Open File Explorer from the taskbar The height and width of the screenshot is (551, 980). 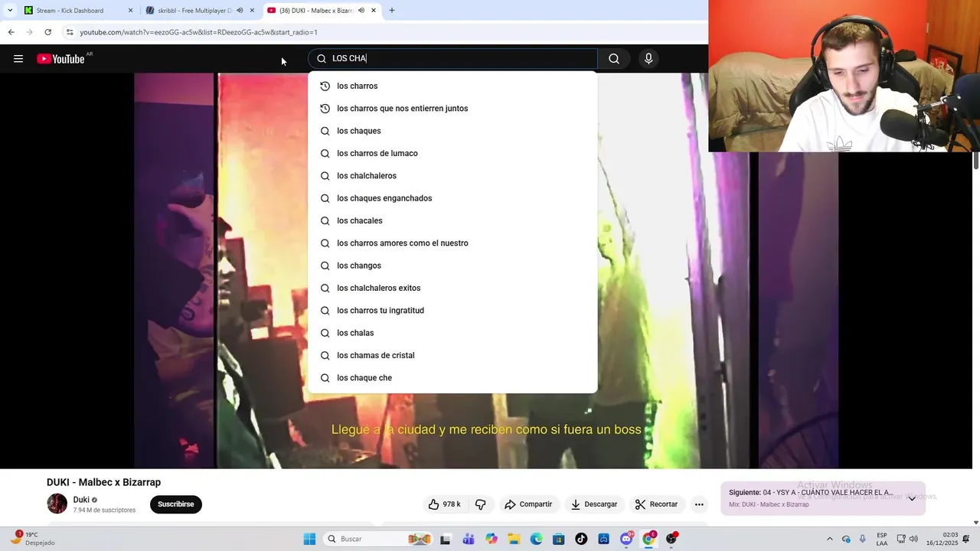pos(514,539)
